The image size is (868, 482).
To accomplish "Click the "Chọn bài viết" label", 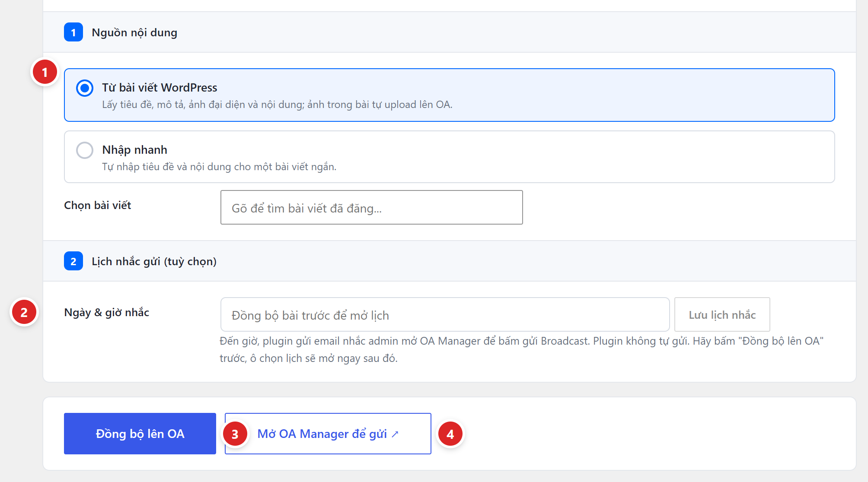I will click(x=97, y=205).
